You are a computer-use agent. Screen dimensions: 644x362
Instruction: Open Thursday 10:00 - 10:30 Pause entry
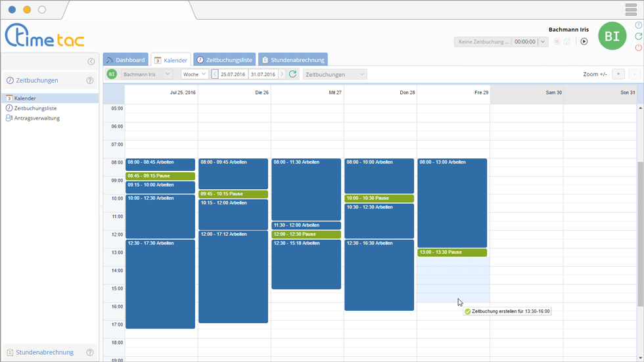coord(379,198)
